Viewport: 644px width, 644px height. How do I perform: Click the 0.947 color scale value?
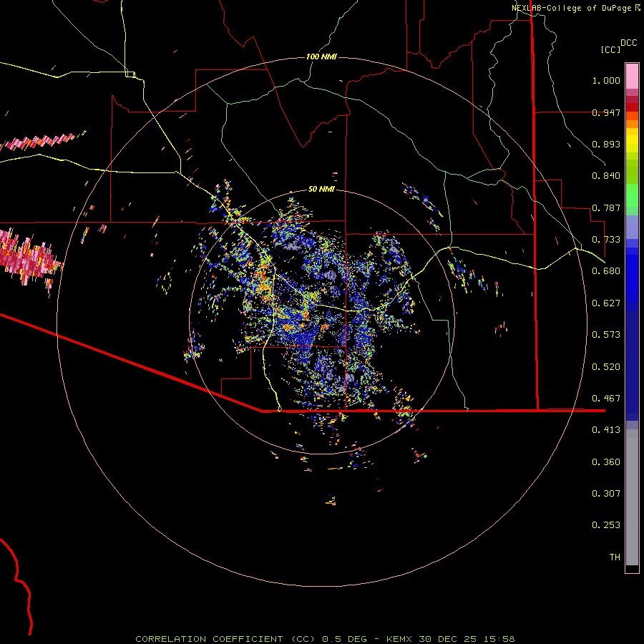(606, 112)
